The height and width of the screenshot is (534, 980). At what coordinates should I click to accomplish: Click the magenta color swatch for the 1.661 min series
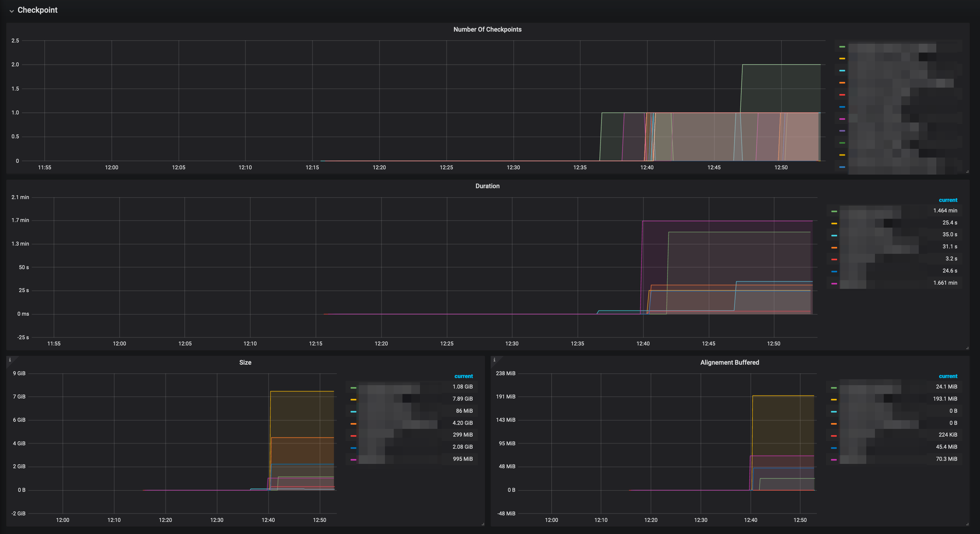coord(834,283)
